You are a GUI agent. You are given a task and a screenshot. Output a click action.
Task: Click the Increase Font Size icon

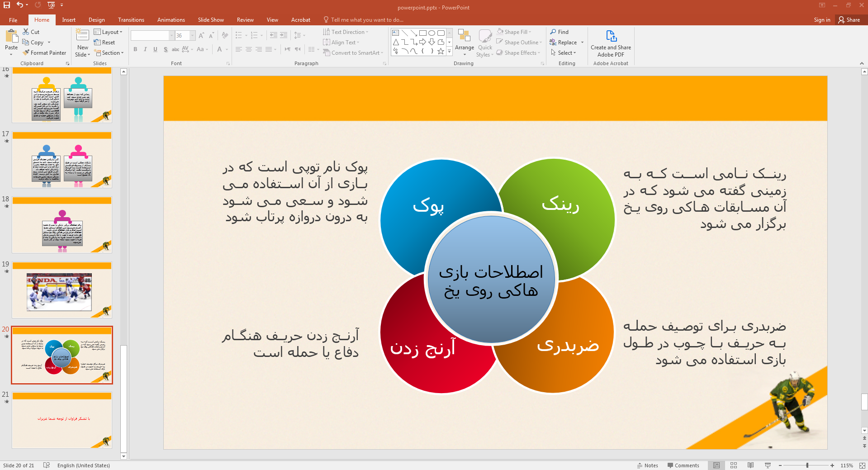tap(201, 35)
